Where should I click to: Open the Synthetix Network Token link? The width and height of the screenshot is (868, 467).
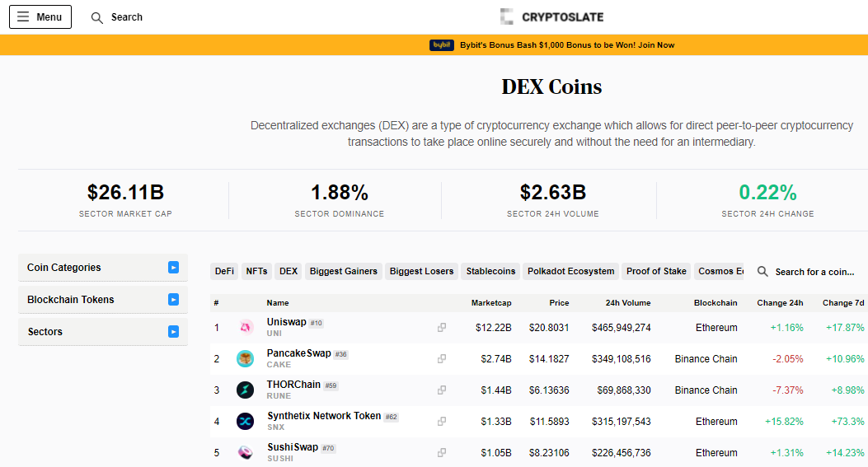(324, 416)
